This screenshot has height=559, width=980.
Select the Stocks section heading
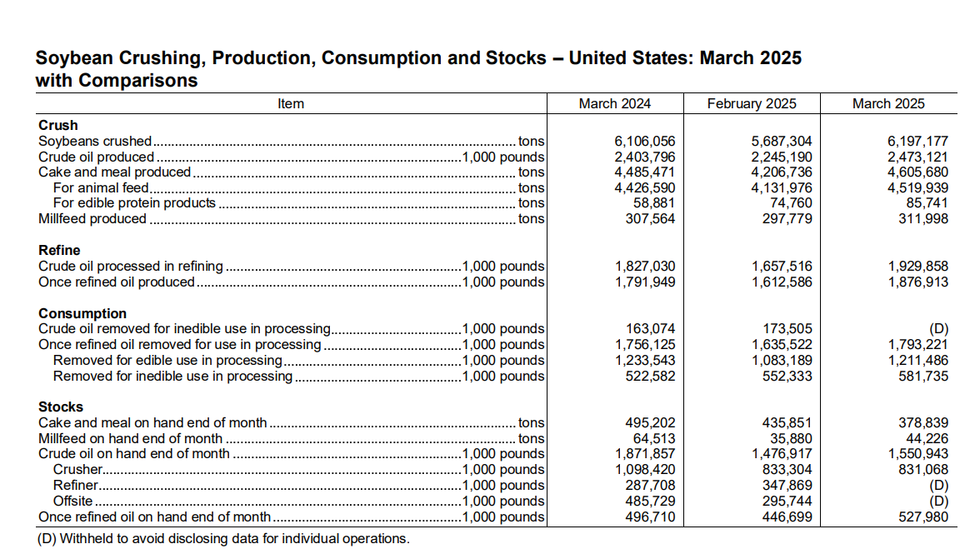click(61, 407)
